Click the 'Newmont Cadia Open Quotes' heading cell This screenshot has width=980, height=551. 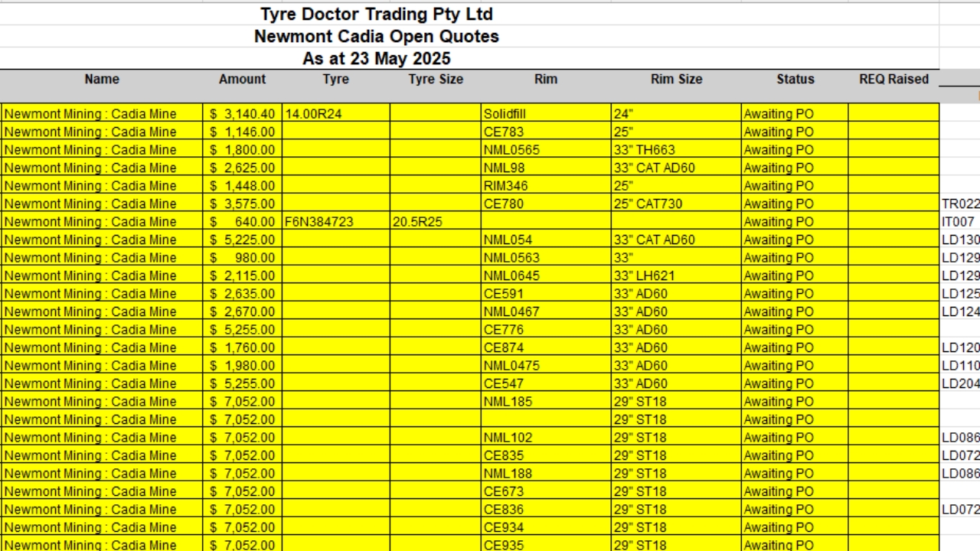[x=377, y=37]
